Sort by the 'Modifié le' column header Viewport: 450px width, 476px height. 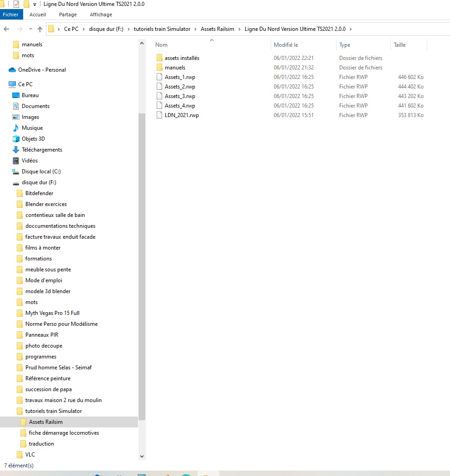(x=286, y=45)
